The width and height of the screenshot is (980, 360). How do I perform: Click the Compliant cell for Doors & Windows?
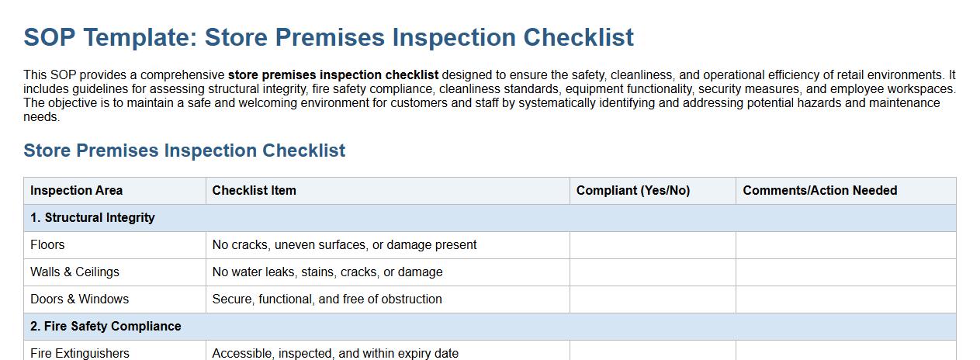(x=652, y=299)
